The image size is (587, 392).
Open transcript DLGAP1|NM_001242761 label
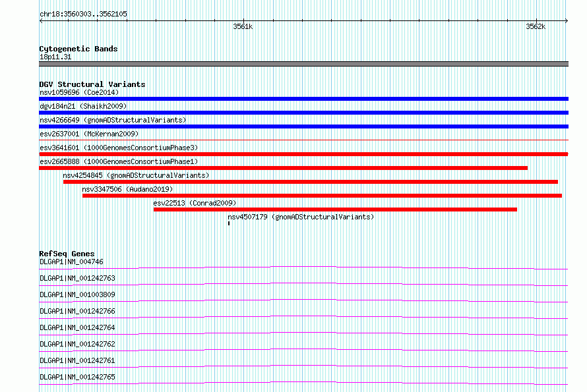[x=77, y=360]
